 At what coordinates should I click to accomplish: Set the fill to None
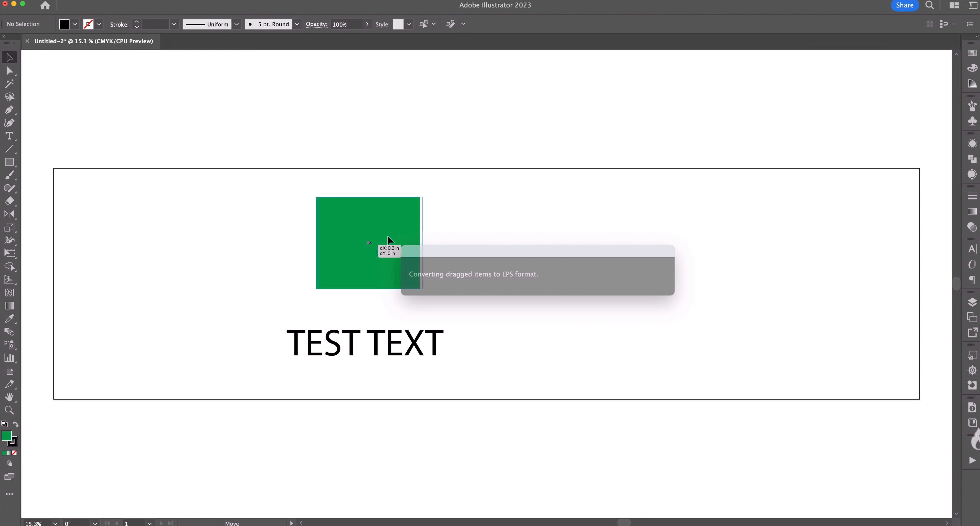pos(14,453)
